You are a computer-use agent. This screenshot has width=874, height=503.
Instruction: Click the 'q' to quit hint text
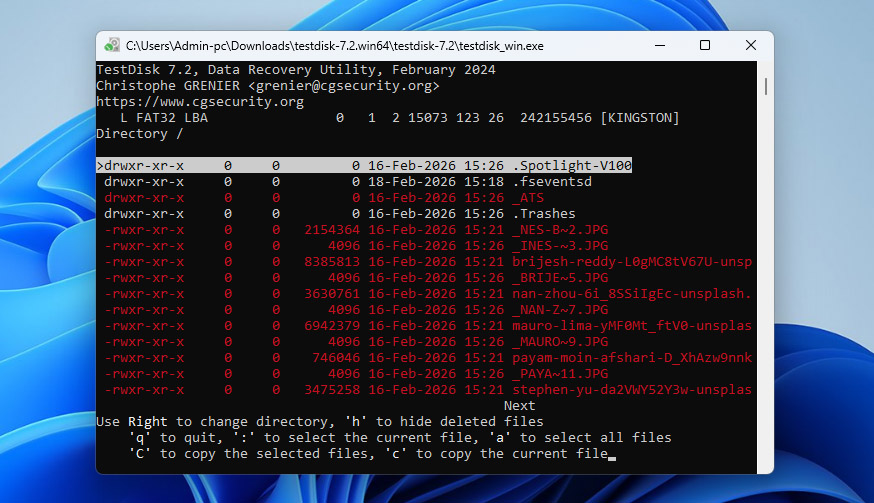tap(172, 438)
